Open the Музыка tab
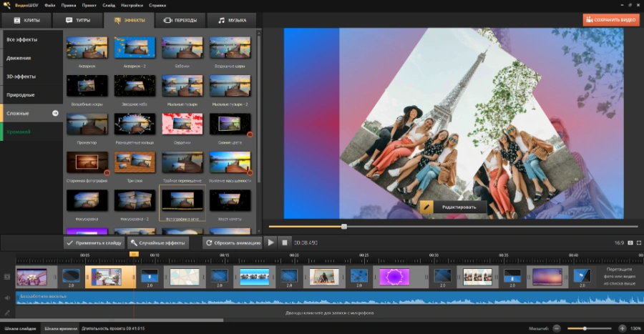 click(x=232, y=20)
